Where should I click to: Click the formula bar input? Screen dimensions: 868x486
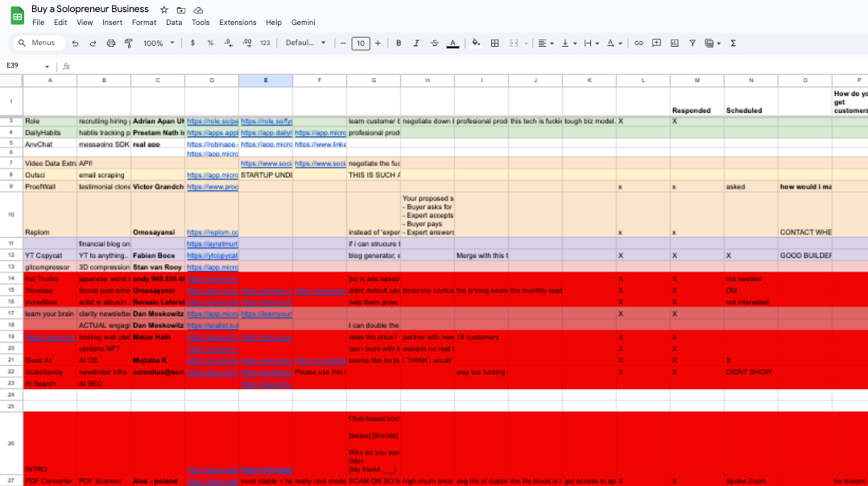470,67
